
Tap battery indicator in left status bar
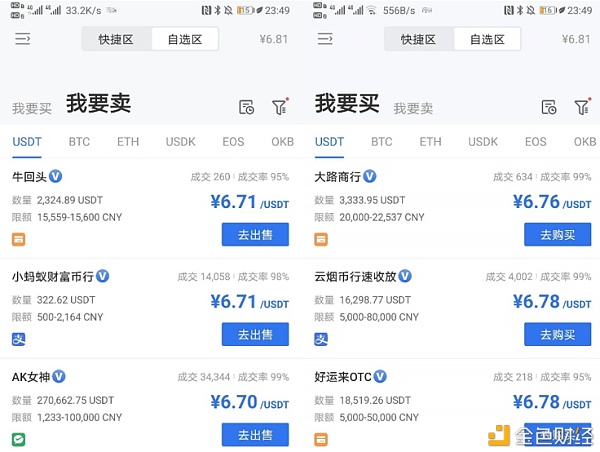[x=245, y=10]
